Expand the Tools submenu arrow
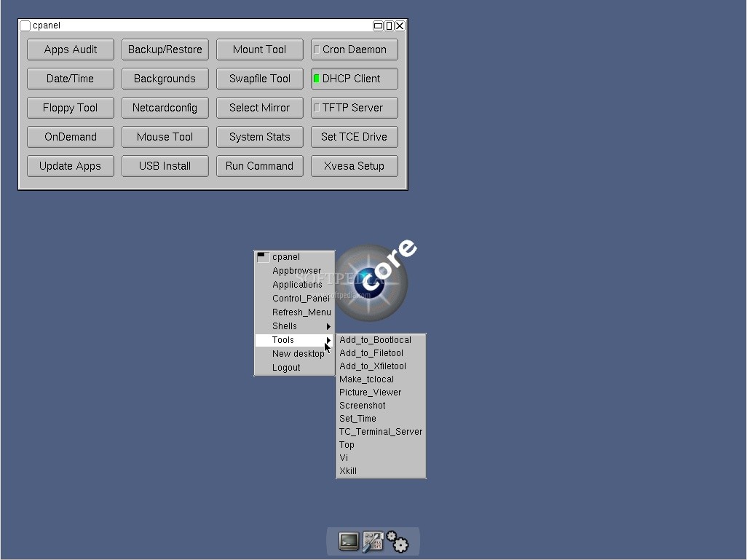 click(328, 340)
